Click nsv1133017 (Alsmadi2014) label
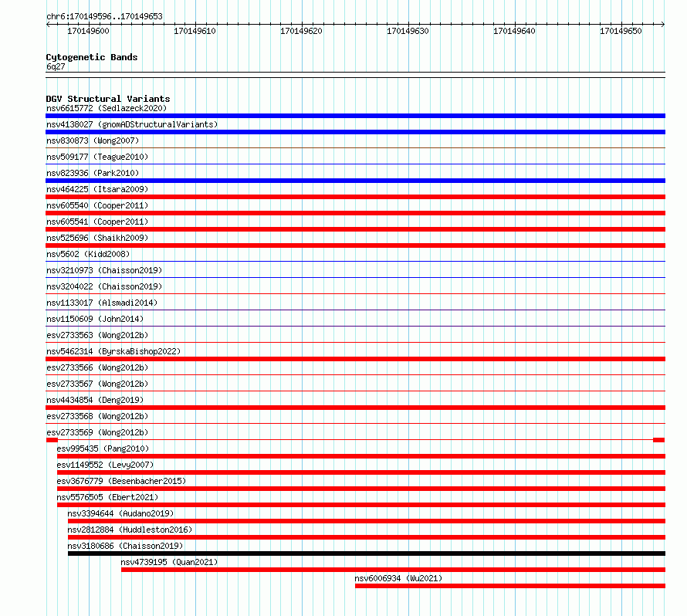Viewport: 687px width, 616px height. tap(102, 303)
